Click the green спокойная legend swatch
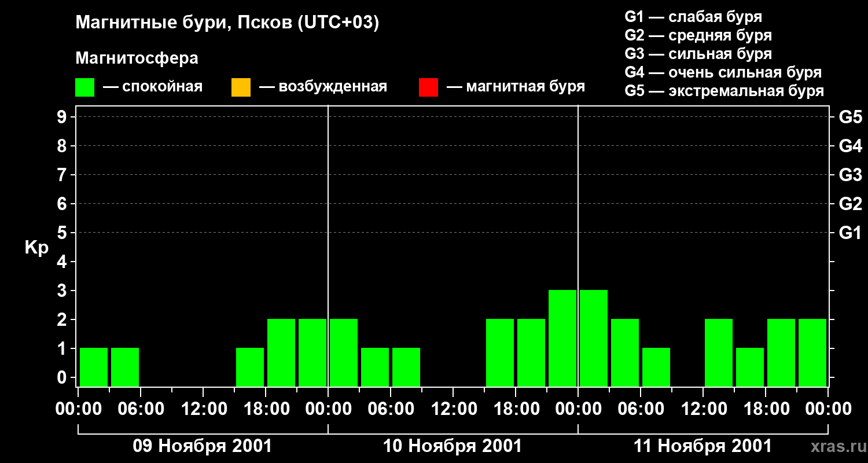The image size is (868, 463). (84, 87)
